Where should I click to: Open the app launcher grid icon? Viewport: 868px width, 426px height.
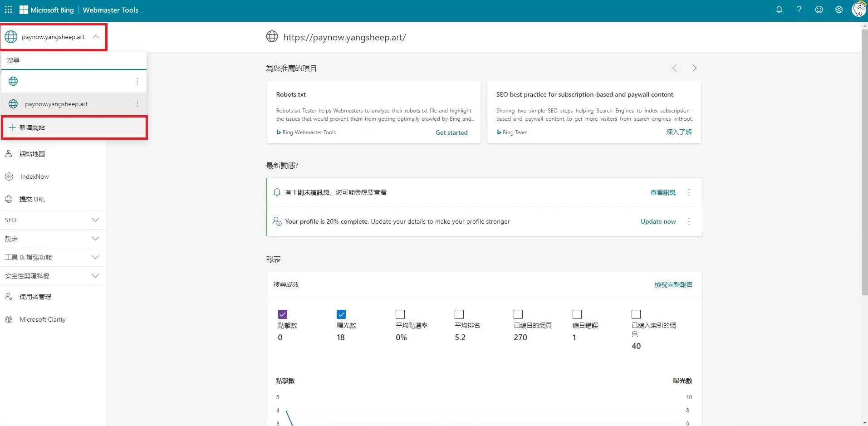click(x=9, y=10)
